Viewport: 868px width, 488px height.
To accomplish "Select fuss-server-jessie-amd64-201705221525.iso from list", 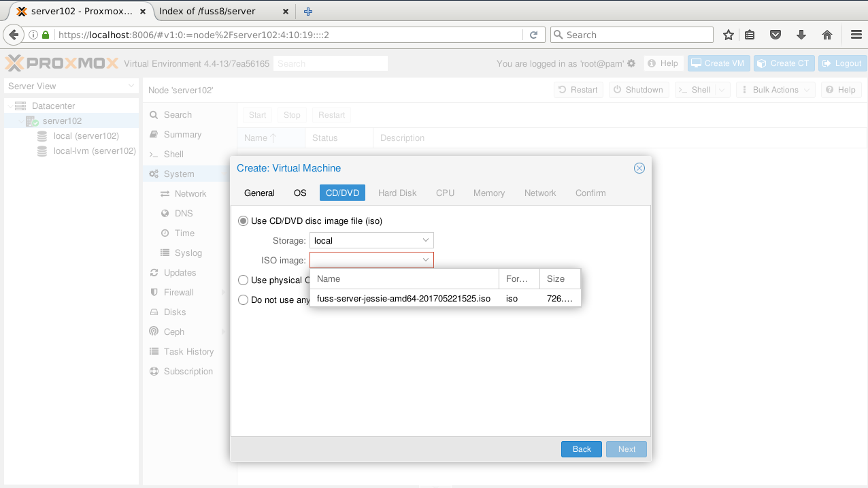I will [446, 299].
